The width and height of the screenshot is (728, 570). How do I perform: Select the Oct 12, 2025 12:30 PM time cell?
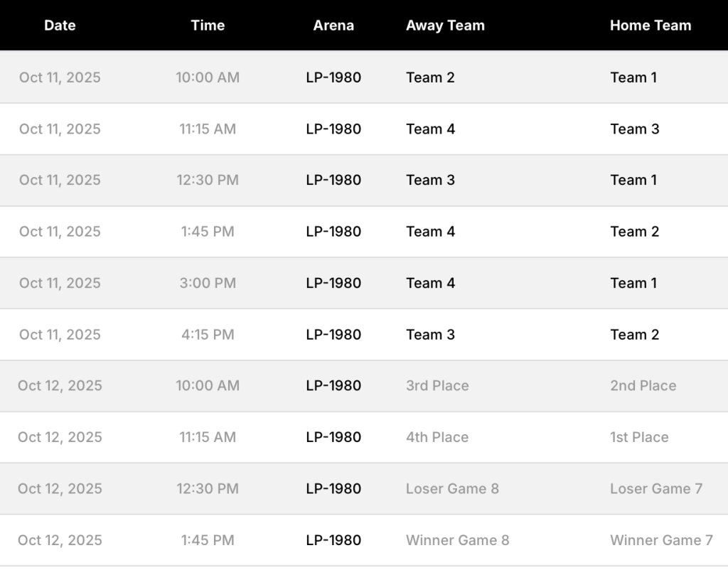[208, 489]
